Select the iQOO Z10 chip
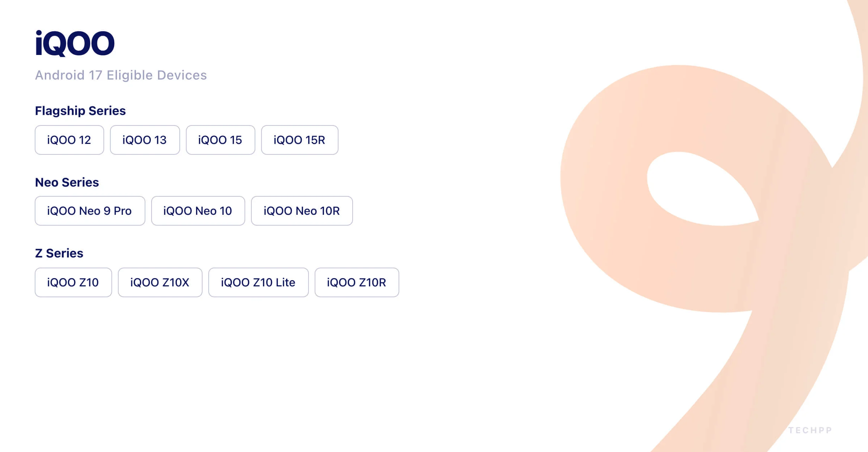Screen dimensions: 868x452 [x=73, y=282]
